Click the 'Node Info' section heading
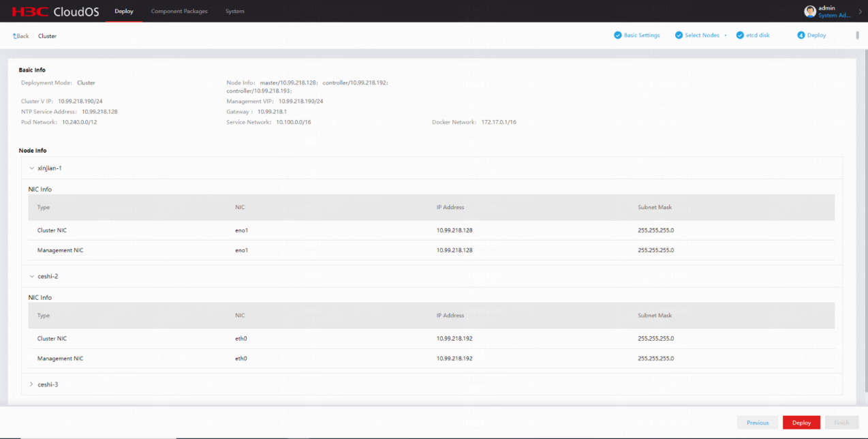 coord(33,151)
